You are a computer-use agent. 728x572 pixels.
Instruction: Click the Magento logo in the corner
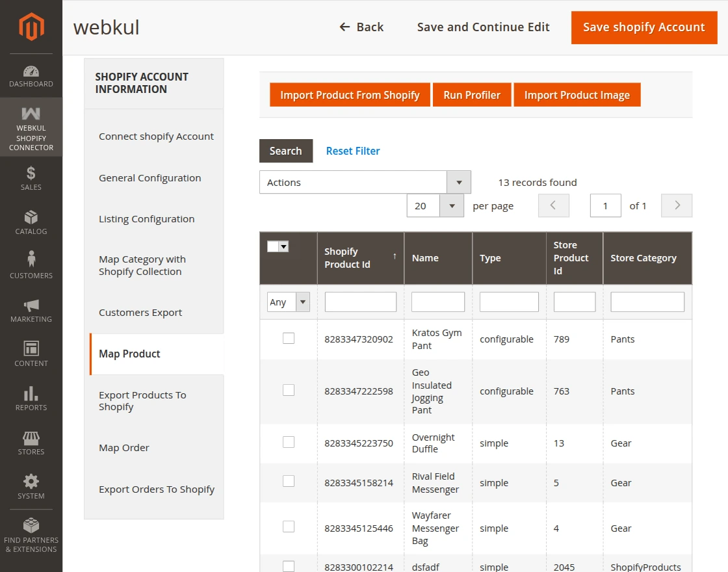click(x=31, y=27)
